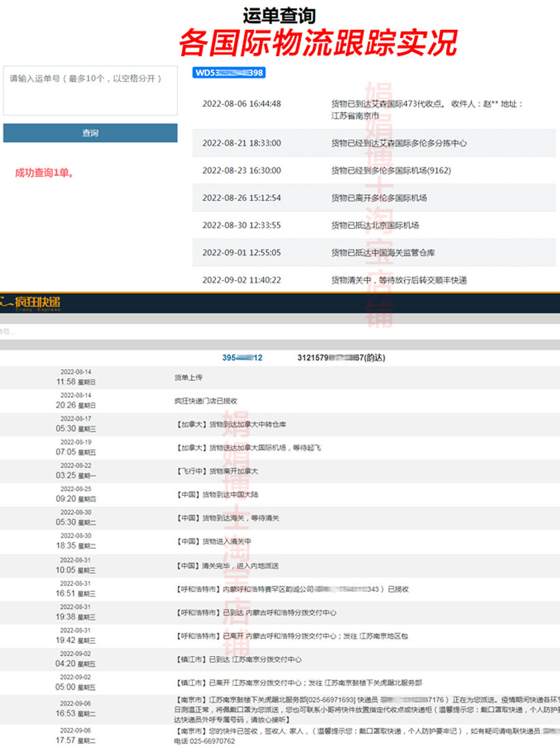560x747 pixels.
Task: Select the 05:00 星期五 time cell
Action: pyautogui.click(x=76, y=682)
